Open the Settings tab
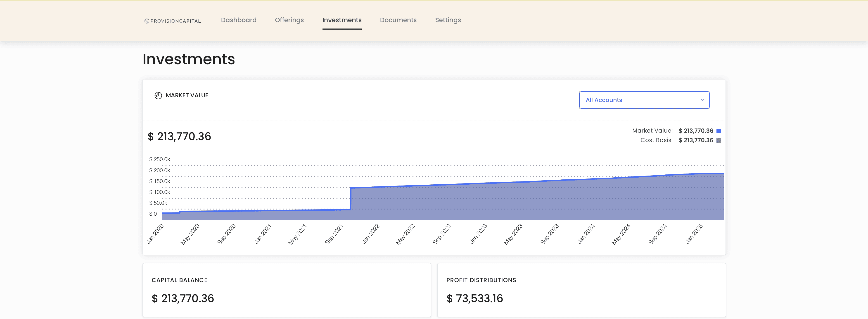The image size is (868, 319). (x=448, y=20)
